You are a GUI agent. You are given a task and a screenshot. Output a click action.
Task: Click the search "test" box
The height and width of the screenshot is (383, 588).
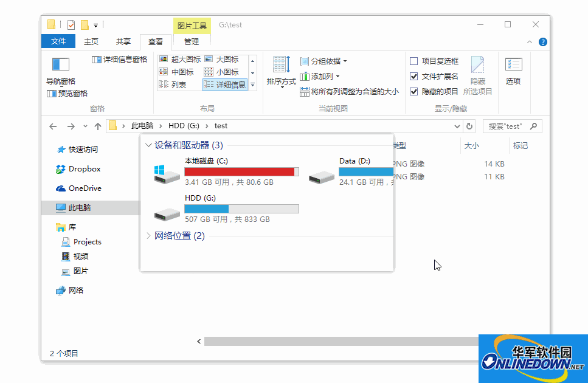pos(512,126)
